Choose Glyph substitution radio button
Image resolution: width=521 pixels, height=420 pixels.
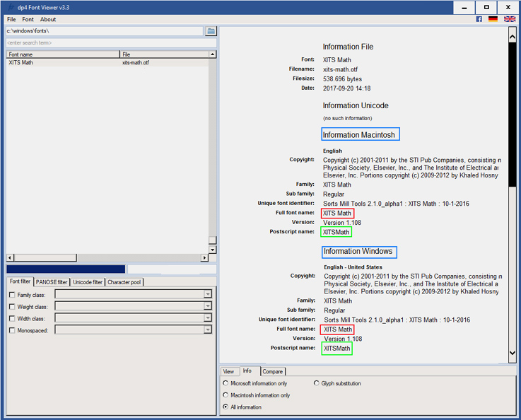[316, 383]
